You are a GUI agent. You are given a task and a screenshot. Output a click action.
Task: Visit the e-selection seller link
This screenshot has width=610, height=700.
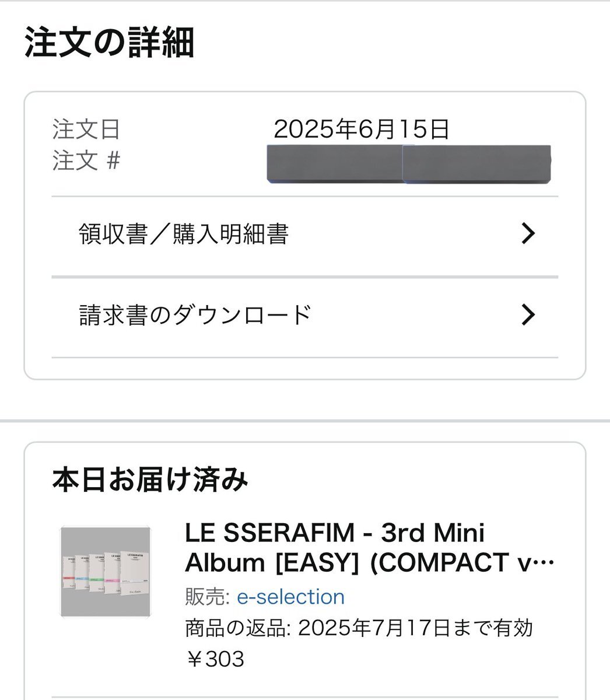click(290, 597)
